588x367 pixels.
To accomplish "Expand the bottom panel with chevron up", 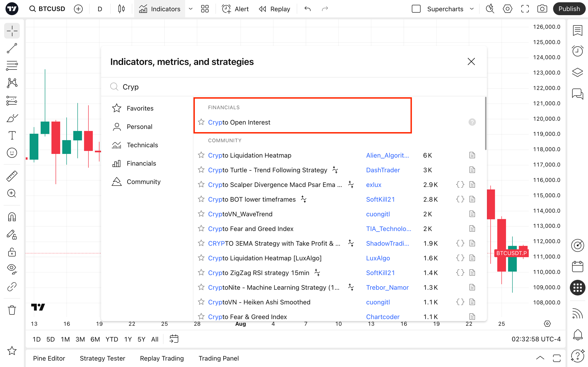I will coord(540,358).
